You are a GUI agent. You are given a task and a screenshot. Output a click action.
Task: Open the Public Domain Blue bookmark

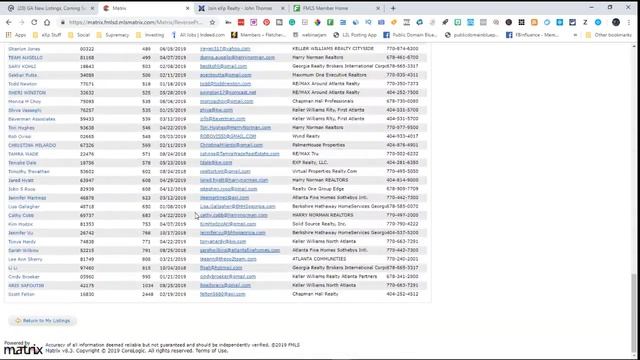click(x=411, y=35)
